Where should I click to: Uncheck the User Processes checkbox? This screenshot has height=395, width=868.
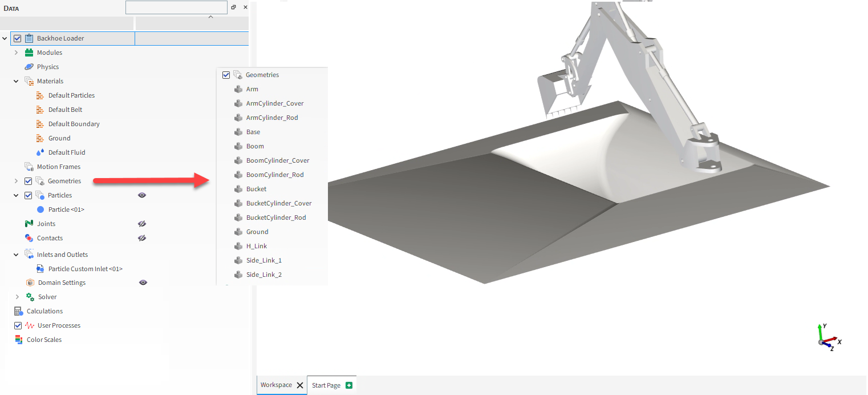point(18,325)
